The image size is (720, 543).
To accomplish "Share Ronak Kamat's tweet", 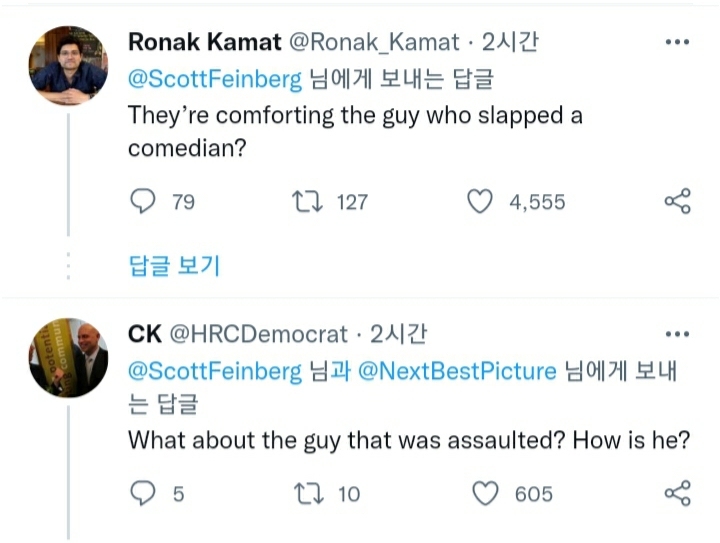I will tap(677, 202).
